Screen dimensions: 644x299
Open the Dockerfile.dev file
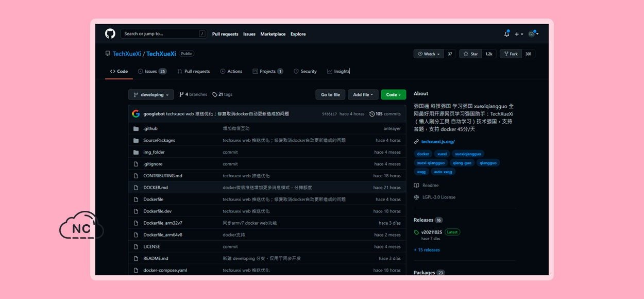pos(157,211)
